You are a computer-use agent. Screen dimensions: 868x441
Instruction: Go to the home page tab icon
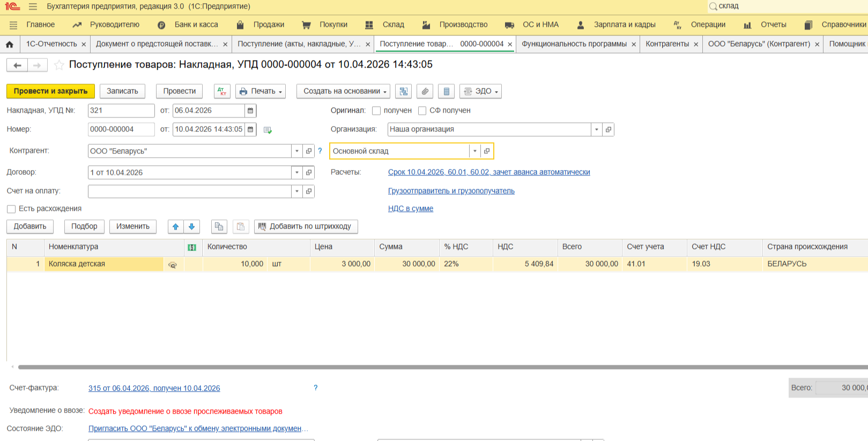click(10, 44)
